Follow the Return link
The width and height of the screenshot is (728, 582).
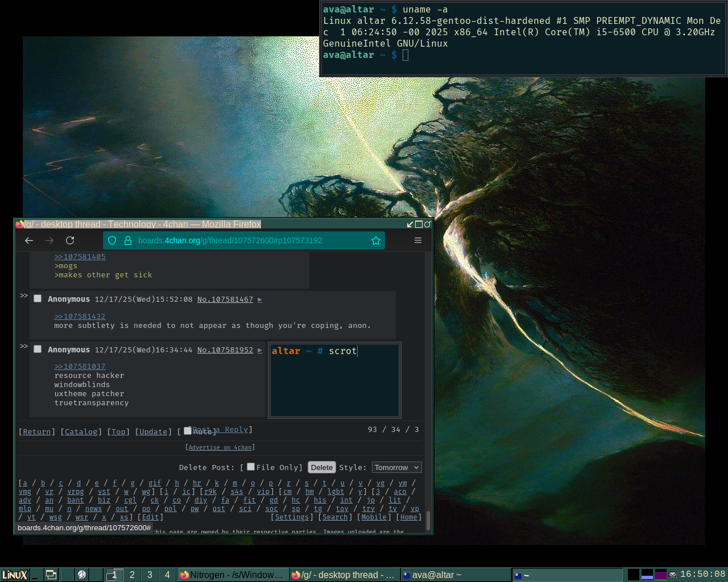coord(37,432)
